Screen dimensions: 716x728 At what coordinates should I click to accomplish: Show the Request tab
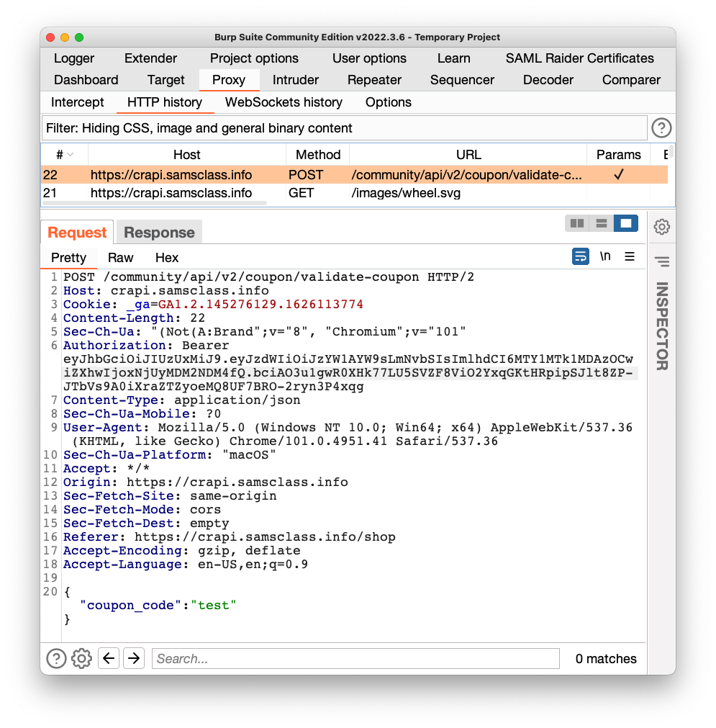pos(77,232)
